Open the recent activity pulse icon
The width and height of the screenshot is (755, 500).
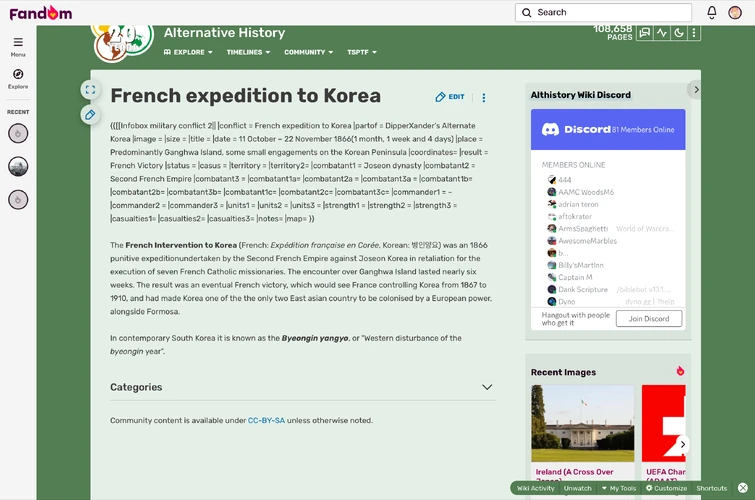662,33
